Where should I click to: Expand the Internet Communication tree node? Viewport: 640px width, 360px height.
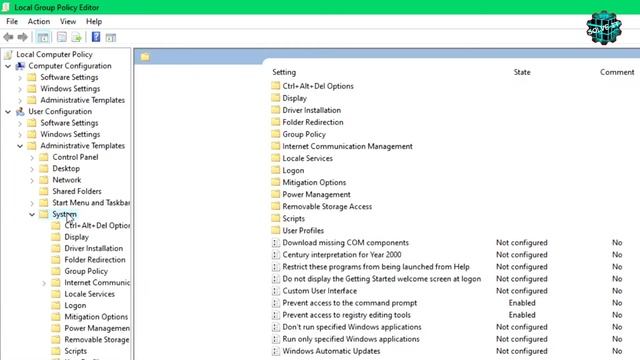click(44, 283)
